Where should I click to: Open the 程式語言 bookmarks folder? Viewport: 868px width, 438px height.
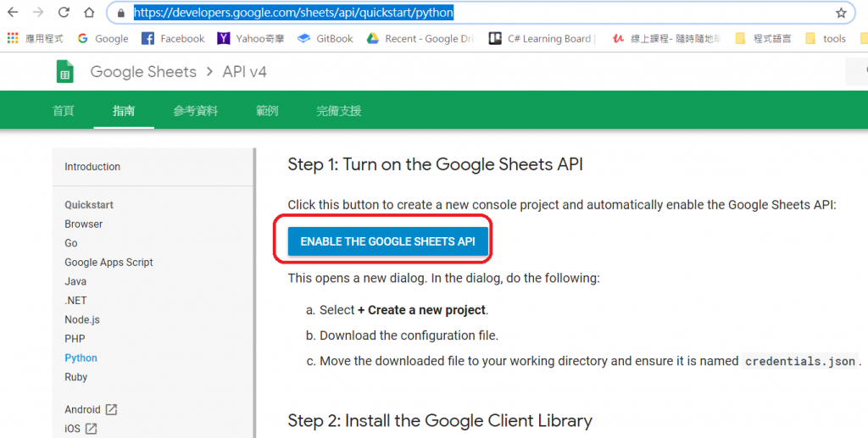pos(763,39)
